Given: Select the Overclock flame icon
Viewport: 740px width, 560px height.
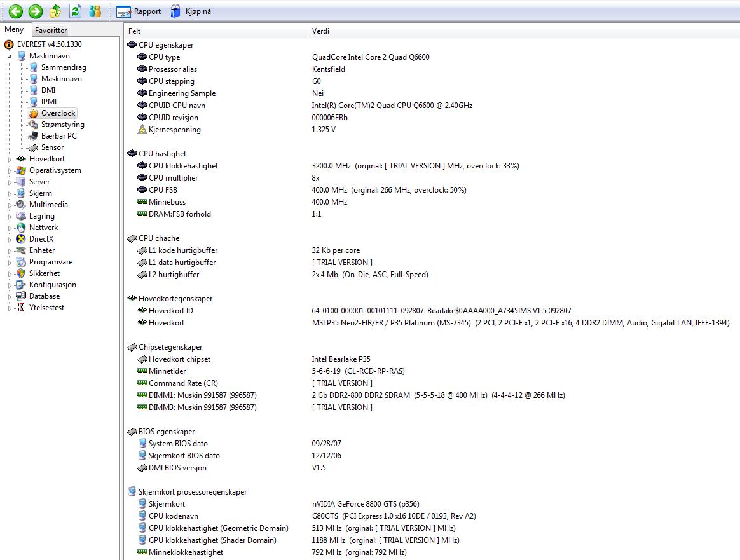Looking at the screenshot, I should pos(33,113).
